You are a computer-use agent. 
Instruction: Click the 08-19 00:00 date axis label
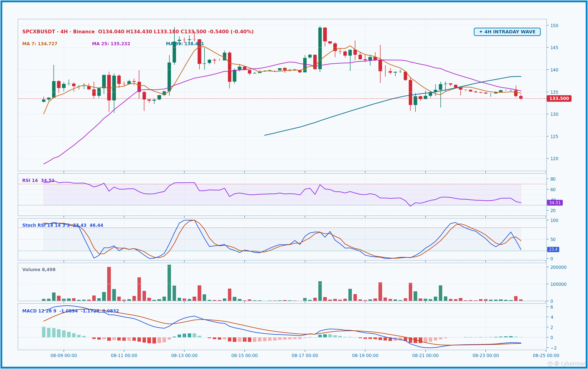[365, 356]
